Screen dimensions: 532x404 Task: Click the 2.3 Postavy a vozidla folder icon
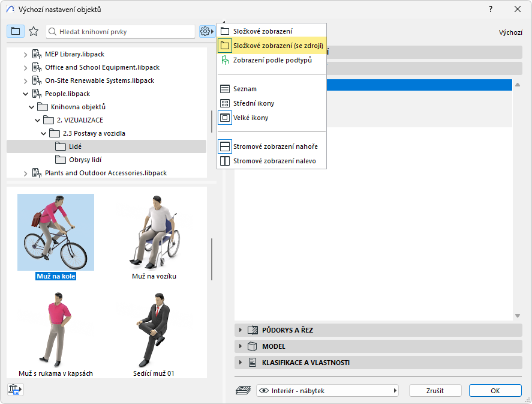[55, 133]
